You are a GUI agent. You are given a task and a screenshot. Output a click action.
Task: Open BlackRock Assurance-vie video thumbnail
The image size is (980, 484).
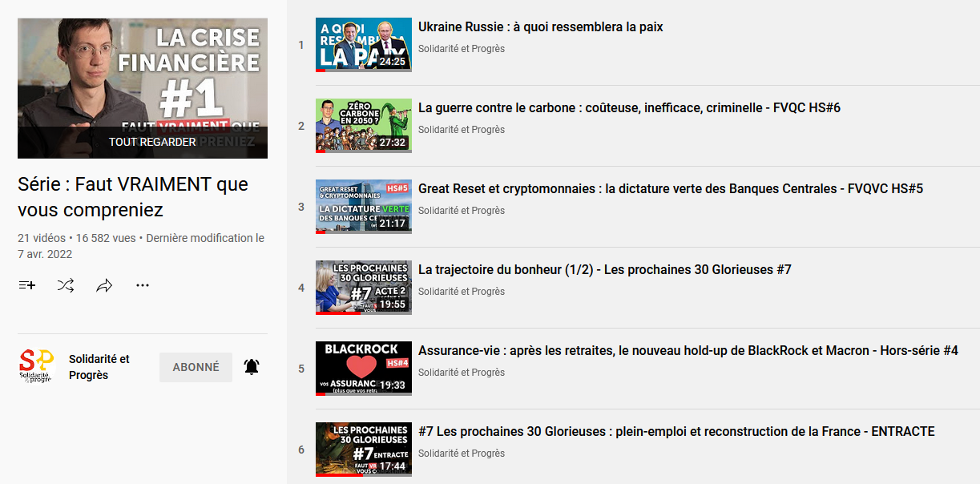pos(363,369)
